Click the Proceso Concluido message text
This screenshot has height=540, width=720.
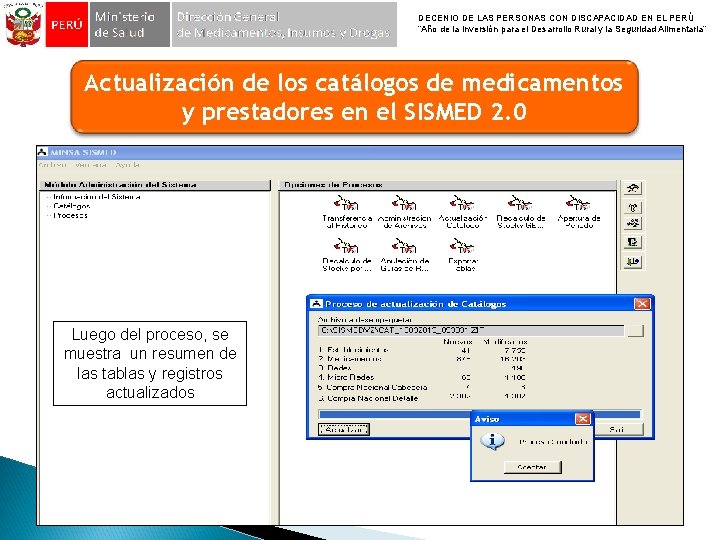point(553,441)
